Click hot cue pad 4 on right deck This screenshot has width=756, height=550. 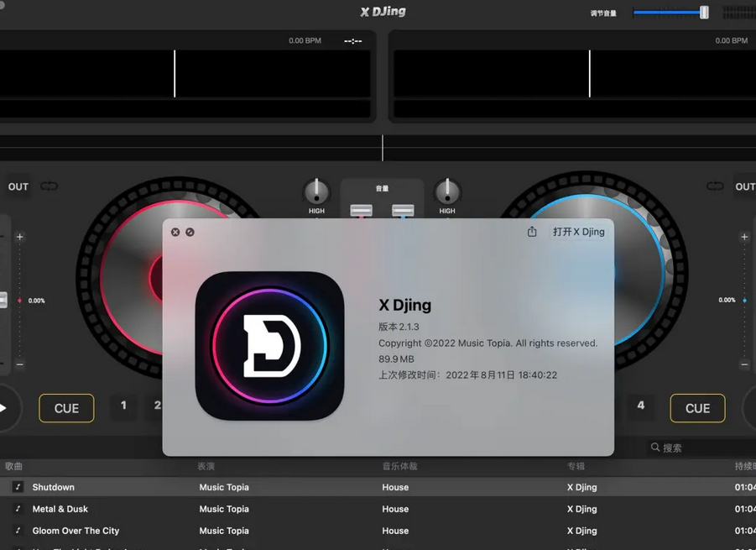point(640,406)
